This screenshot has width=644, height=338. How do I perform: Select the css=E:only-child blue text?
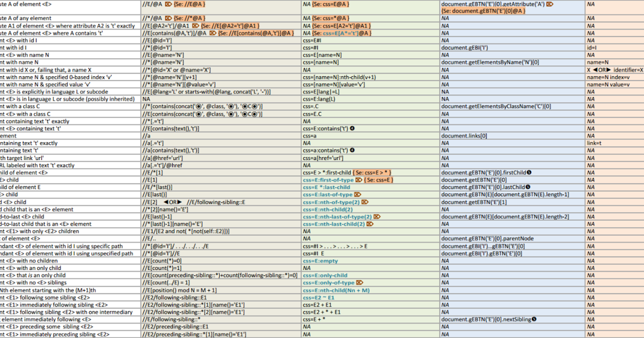(325, 275)
